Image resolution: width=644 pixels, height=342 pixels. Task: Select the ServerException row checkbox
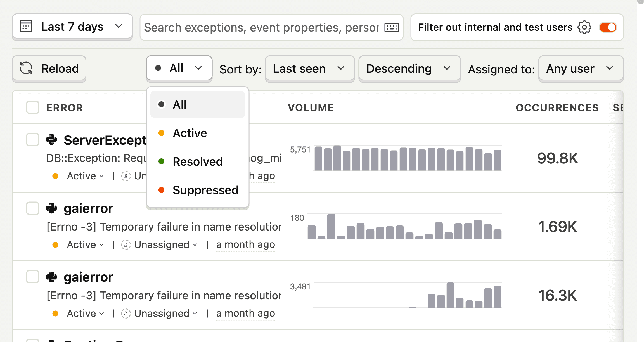[x=33, y=140]
